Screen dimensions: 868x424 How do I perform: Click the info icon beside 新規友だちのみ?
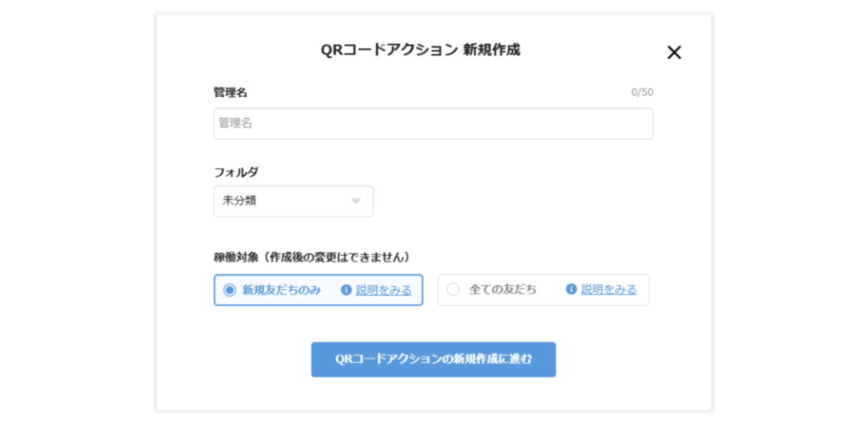(346, 290)
